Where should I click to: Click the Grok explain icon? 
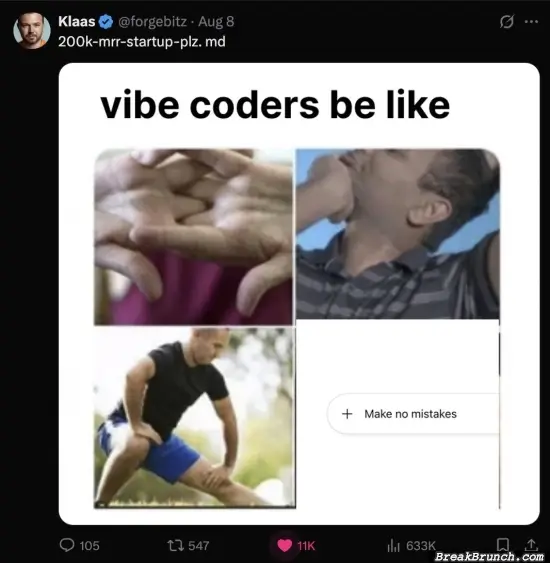tap(507, 22)
